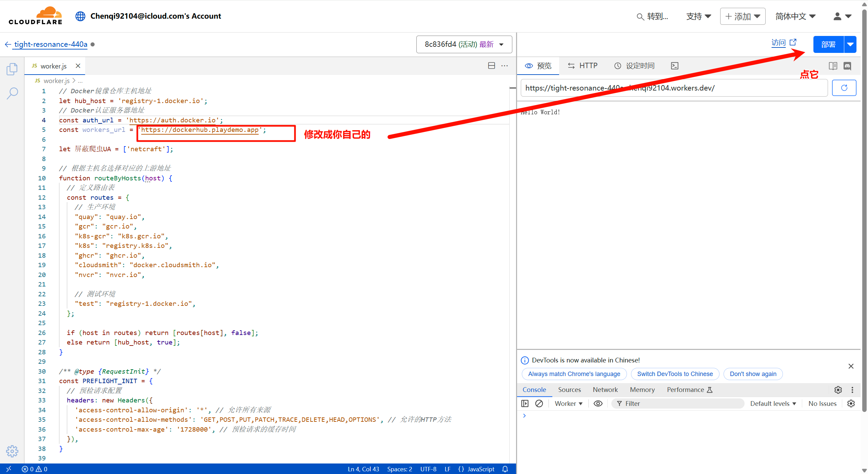Select the Sources DevTools tab

[x=570, y=390]
